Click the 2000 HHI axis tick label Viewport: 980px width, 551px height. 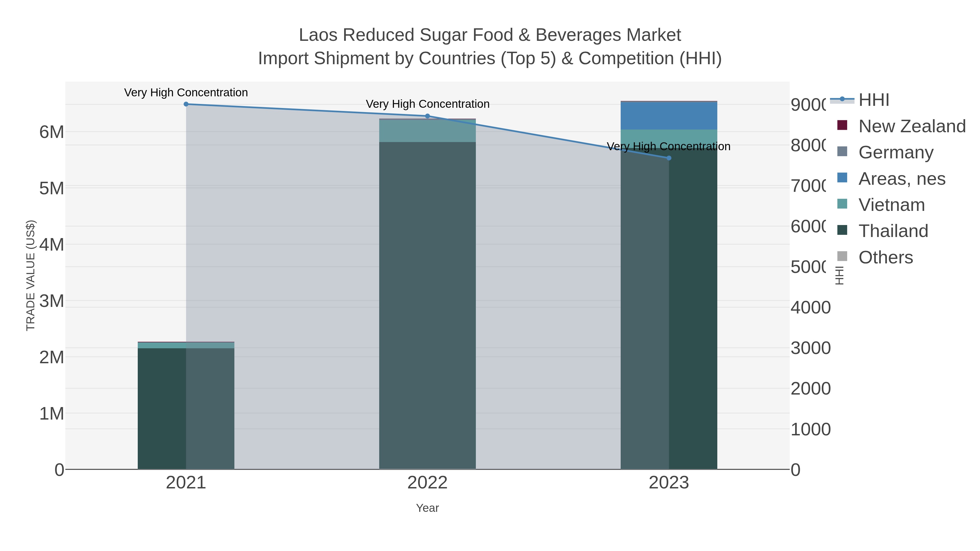tap(811, 389)
